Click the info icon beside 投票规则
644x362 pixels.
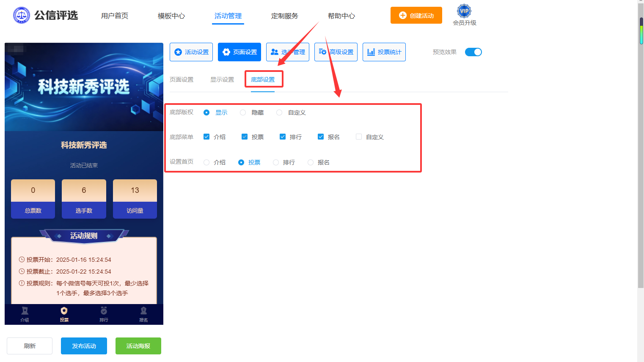pyautogui.click(x=22, y=283)
